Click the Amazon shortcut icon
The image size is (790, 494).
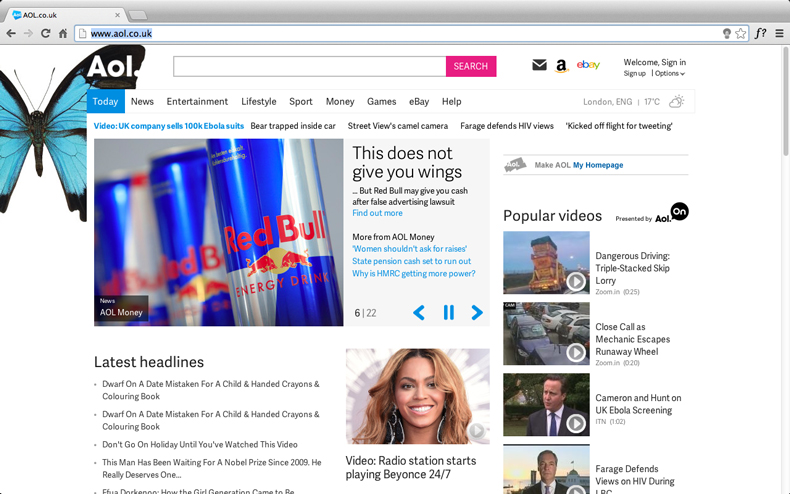[x=562, y=66]
